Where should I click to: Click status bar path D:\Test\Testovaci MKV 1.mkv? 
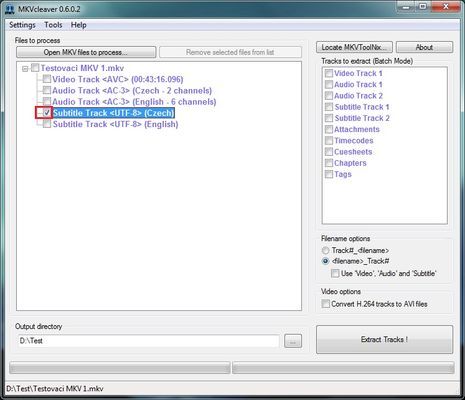55,389
